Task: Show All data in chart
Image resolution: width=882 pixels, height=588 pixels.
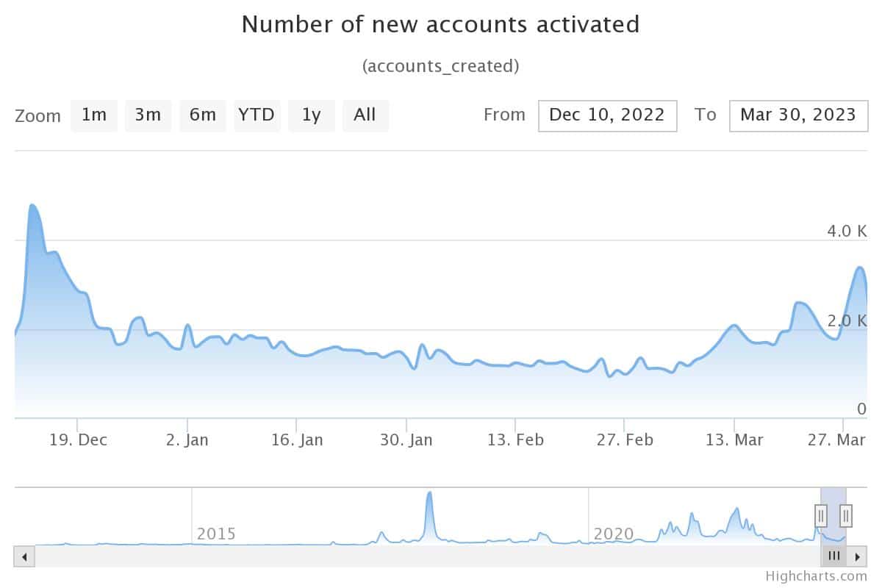Action: (x=365, y=115)
